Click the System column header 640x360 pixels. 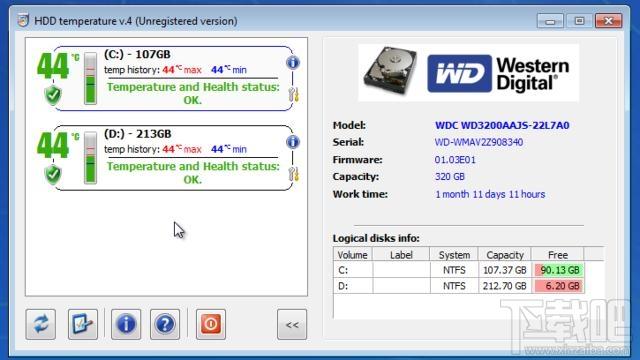[x=454, y=255]
